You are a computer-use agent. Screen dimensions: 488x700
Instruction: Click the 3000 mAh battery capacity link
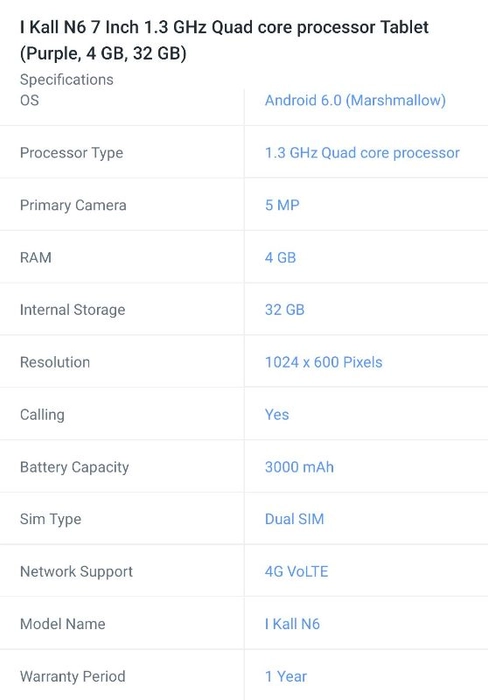pos(299,467)
